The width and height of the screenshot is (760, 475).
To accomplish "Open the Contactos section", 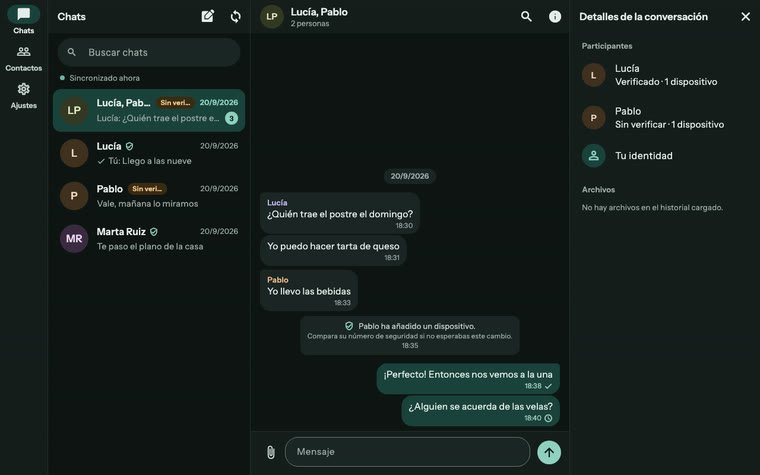I will (x=23, y=59).
